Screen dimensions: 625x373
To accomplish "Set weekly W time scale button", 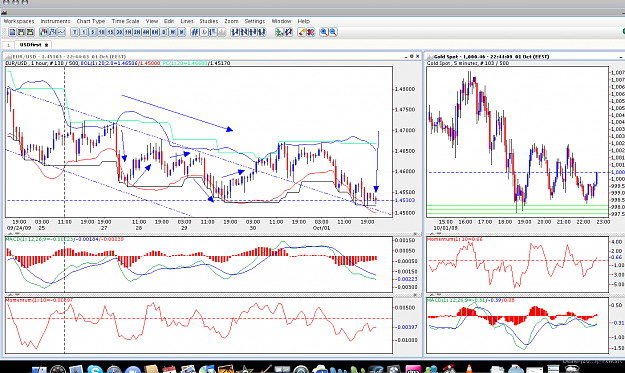I will (172, 32).
